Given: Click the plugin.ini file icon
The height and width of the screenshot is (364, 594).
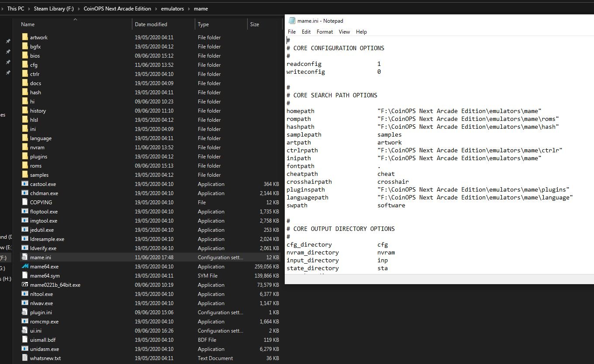Looking at the screenshot, I should 25,312.
